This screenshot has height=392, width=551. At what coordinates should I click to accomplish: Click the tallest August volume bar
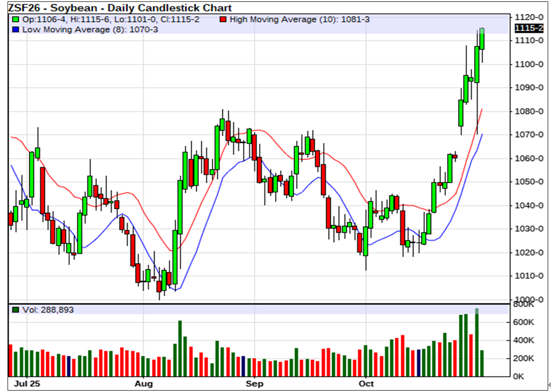(x=180, y=348)
